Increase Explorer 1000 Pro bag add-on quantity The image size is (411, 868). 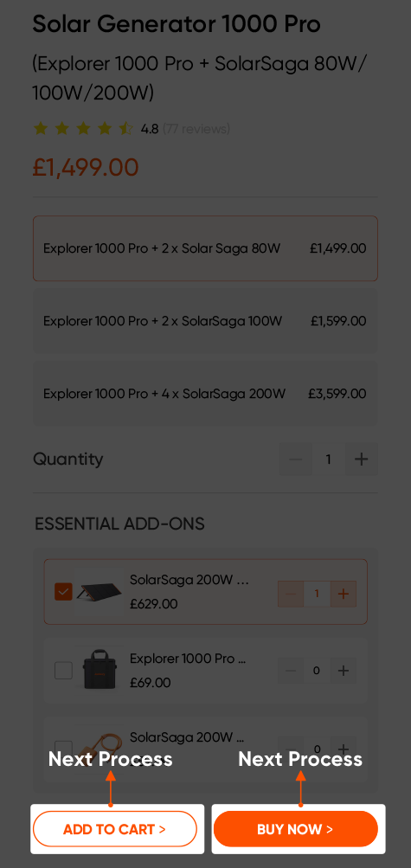343,671
